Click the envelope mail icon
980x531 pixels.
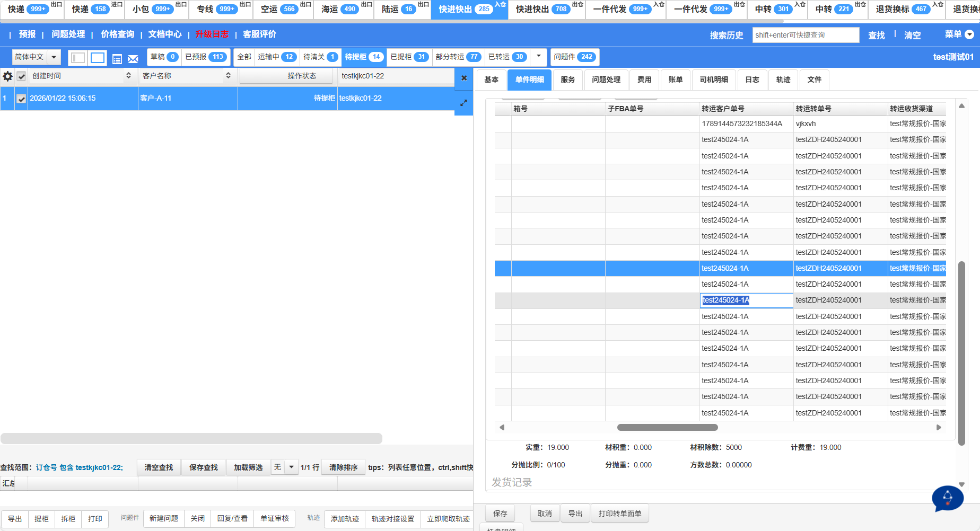tap(133, 59)
